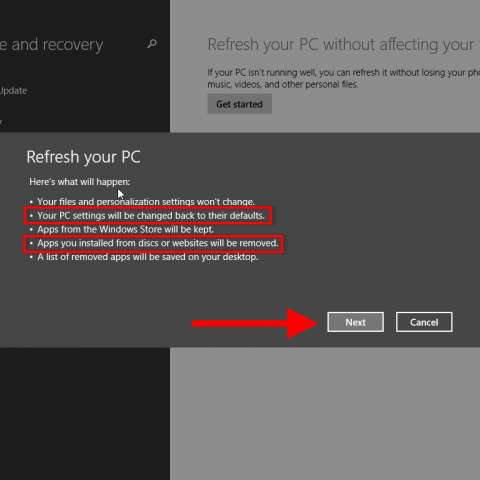Select the highlighted PC settings defaults line
Image resolution: width=480 pixels, height=480 pixels.
tap(151, 216)
